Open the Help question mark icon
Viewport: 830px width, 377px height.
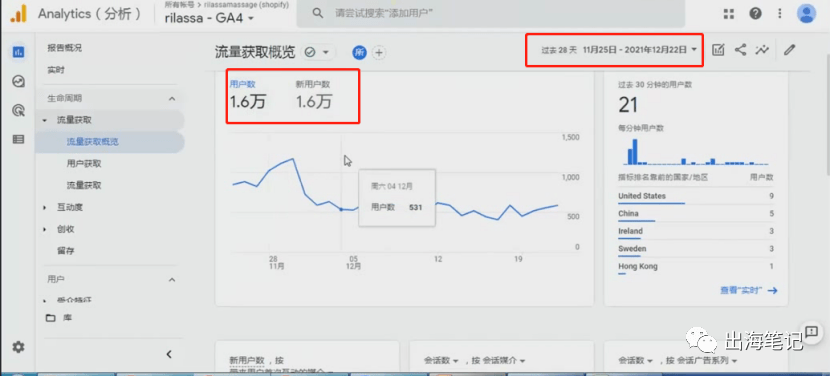point(755,14)
